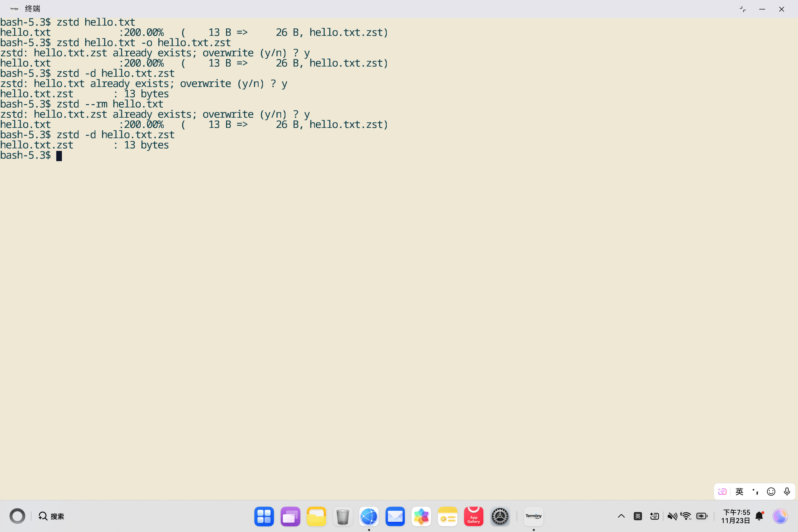The height and width of the screenshot is (532, 798).
Task: Open the battery charging status menu
Action: pyautogui.click(x=702, y=516)
